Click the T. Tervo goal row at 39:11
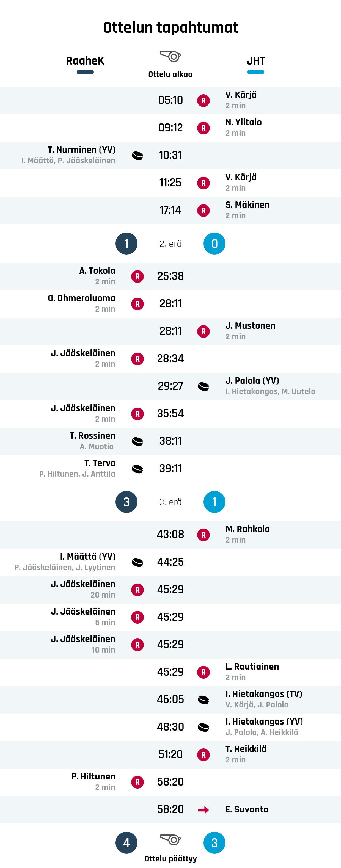This screenshot has width=341, height=868. coord(170,469)
